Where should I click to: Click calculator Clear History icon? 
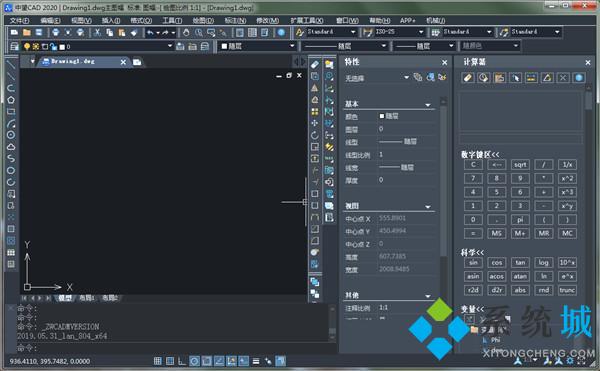click(483, 78)
